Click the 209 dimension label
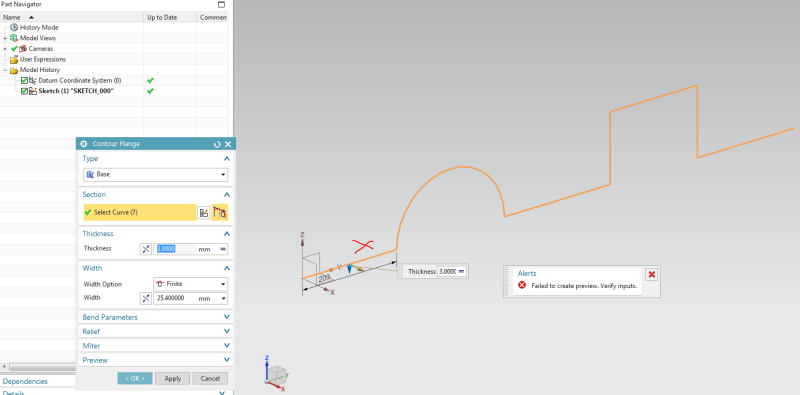Screen dimensions: 800x395 [324, 278]
